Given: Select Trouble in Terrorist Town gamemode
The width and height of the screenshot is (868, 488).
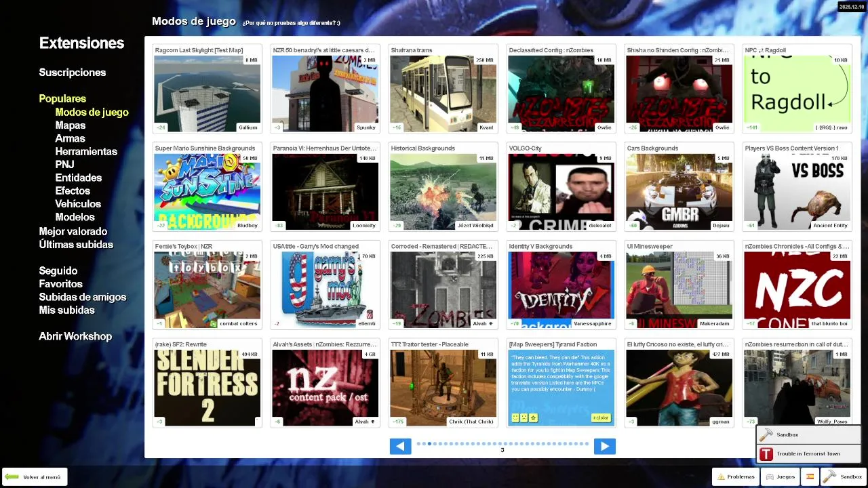Looking at the screenshot, I should point(809,453).
